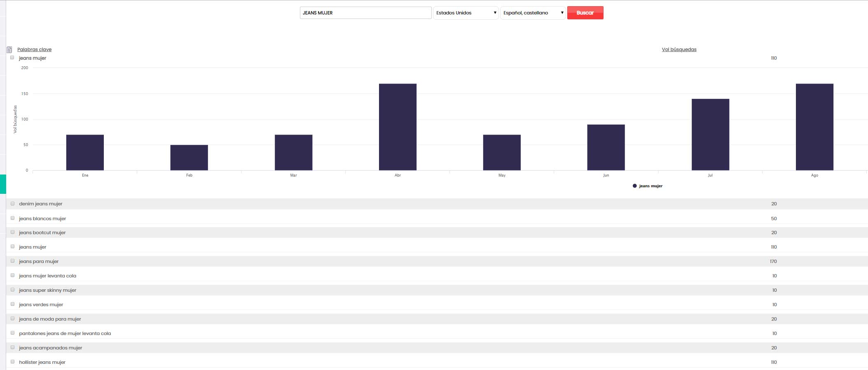Check the denim jeans mujer checkbox
The height and width of the screenshot is (370, 868).
[x=12, y=204]
